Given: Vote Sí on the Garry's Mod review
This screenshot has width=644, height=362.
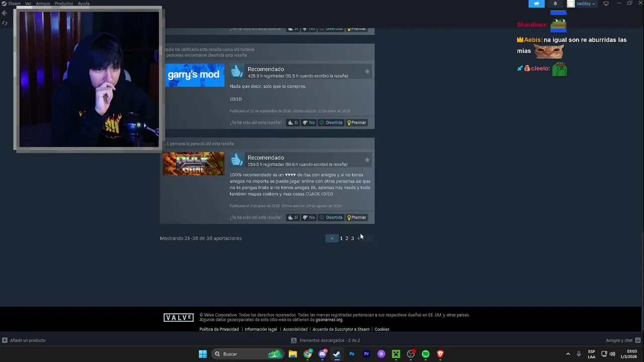Looking at the screenshot, I should (x=293, y=123).
